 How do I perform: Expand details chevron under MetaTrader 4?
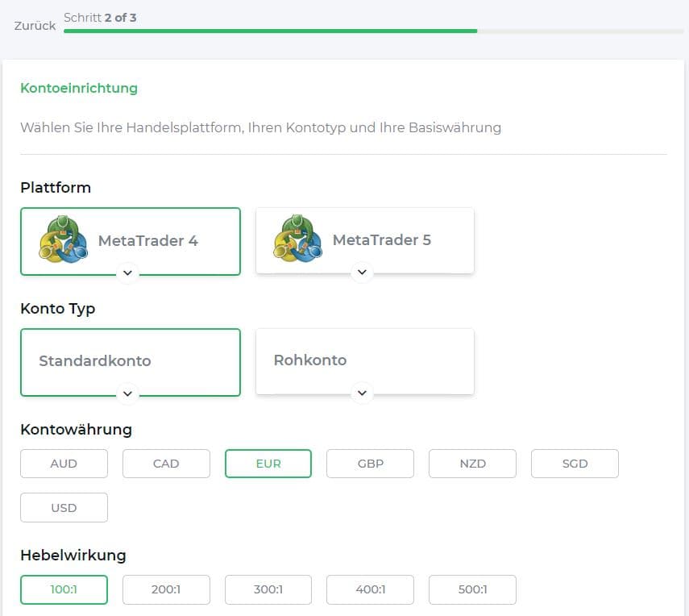(x=127, y=273)
